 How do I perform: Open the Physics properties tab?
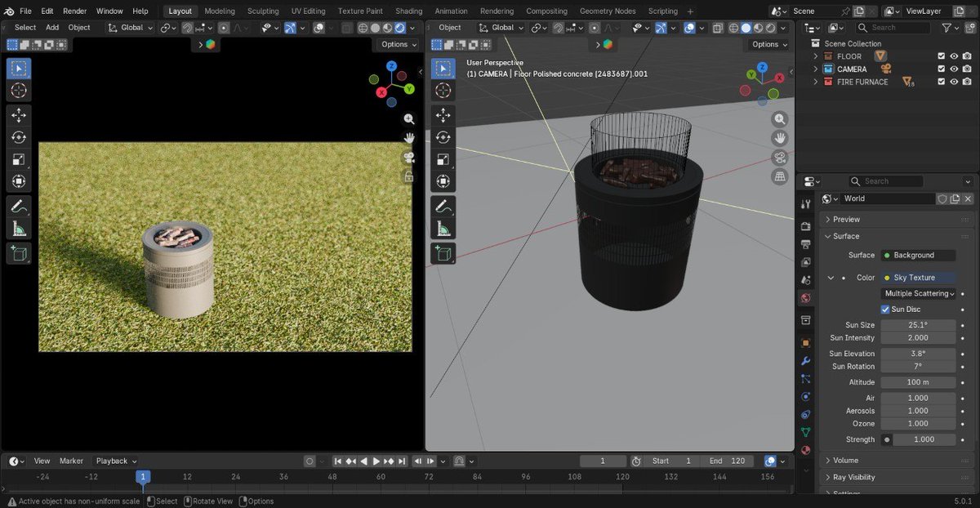[806, 396]
